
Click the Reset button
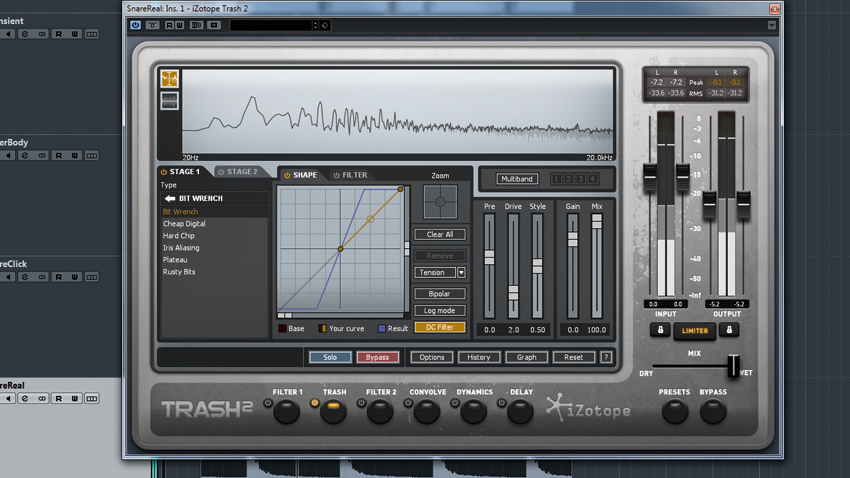[573, 357]
